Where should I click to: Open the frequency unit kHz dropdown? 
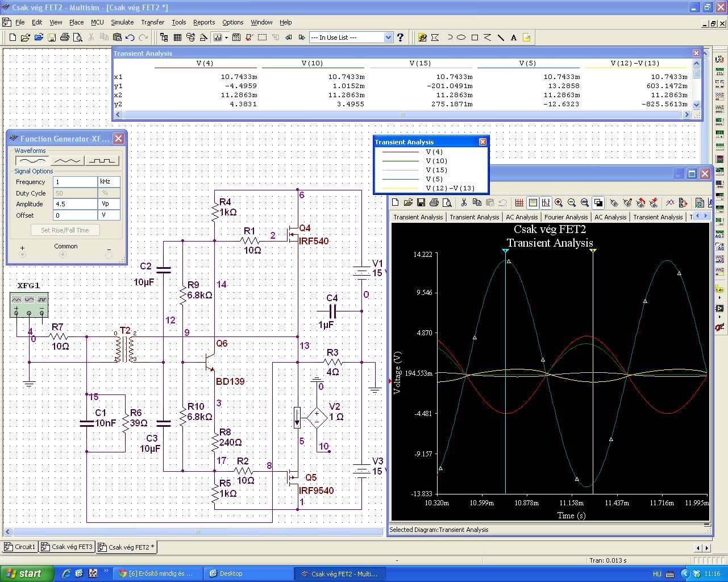pos(109,182)
